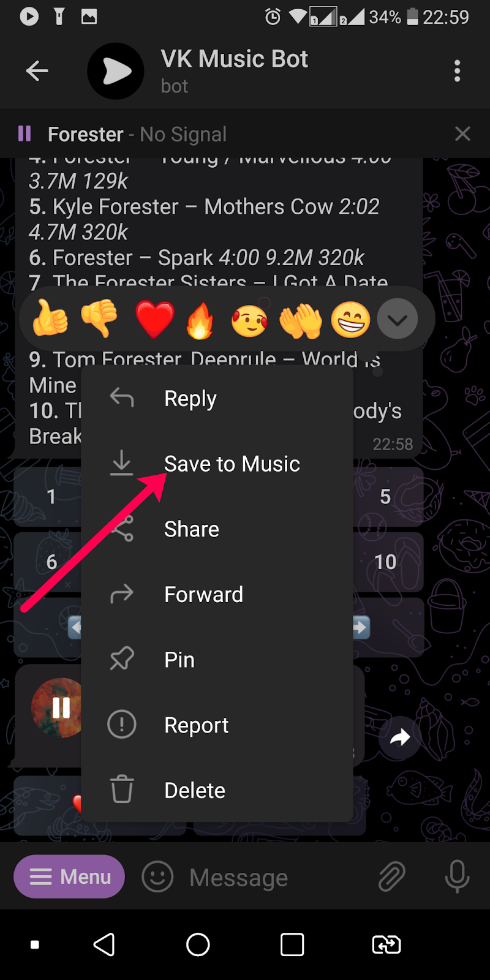Expand more reactions with the chevron
The image size is (490, 980).
point(398,318)
